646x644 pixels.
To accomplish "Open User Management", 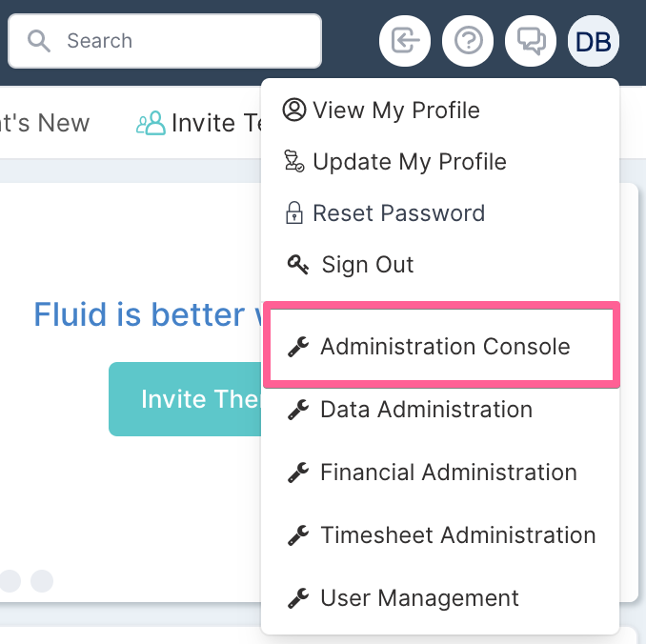I will click(x=440, y=598).
